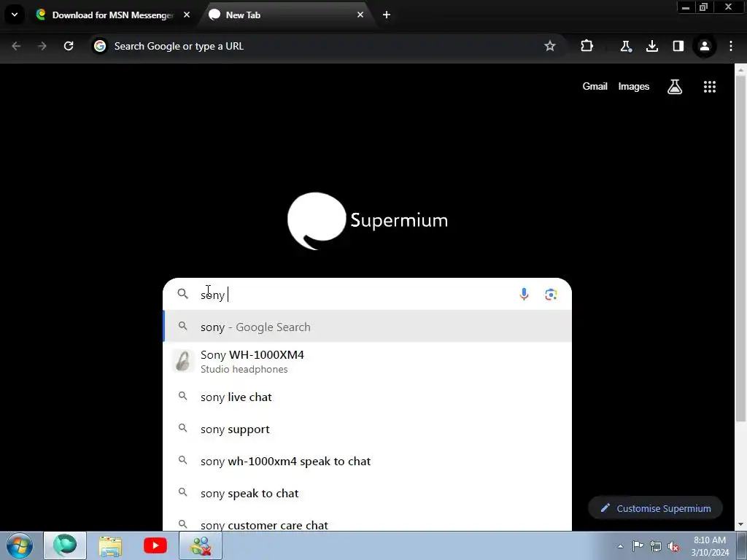Open the tab search dropdown arrow
The height and width of the screenshot is (560, 747).
point(15,15)
